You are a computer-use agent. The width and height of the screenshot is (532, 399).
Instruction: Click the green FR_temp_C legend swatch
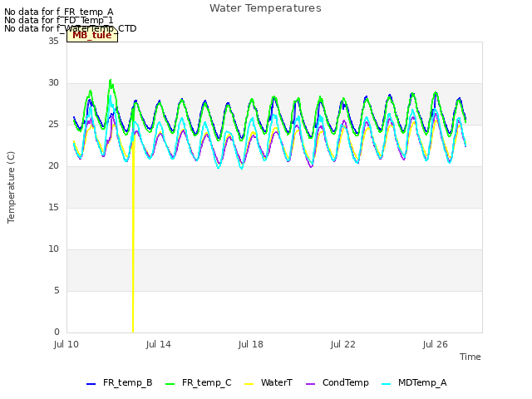coord(170,384)
